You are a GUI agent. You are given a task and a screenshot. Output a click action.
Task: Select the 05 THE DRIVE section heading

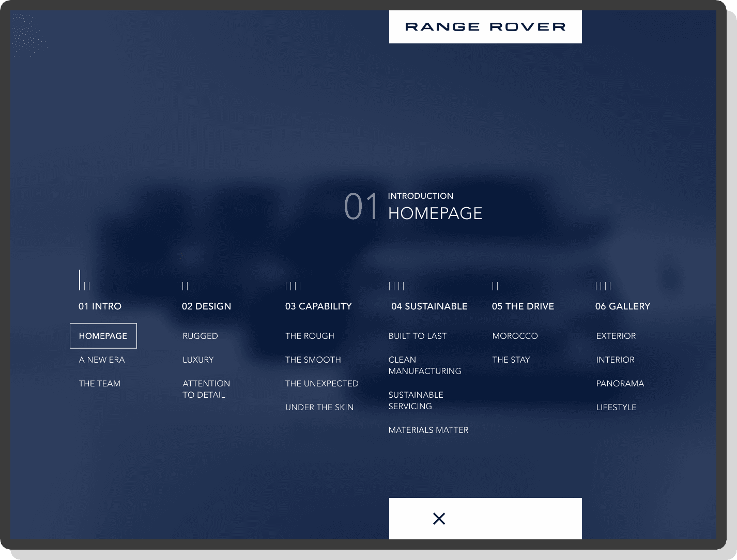click(x=523, y=306)
